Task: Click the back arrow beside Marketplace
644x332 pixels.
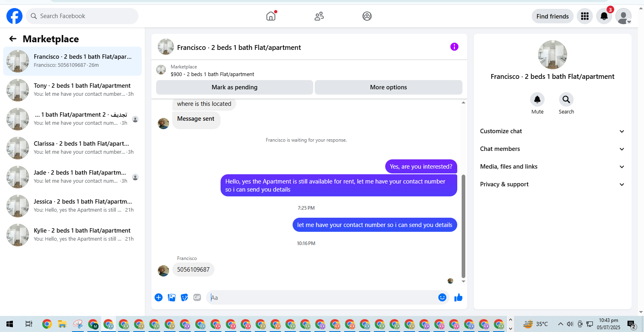Action: click(13, 39)
